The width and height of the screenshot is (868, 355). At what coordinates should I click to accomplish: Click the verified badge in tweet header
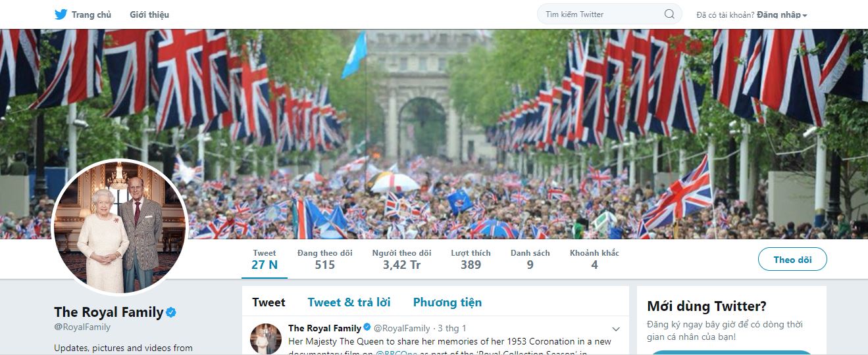pyautogui.click(x=367, y=328)
